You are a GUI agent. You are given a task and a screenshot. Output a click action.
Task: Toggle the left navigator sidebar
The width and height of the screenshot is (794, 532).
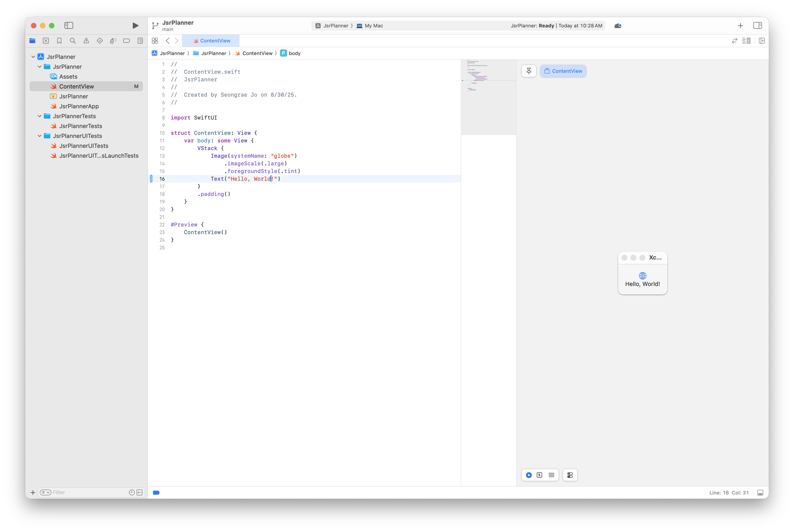(x=69, y=25)
